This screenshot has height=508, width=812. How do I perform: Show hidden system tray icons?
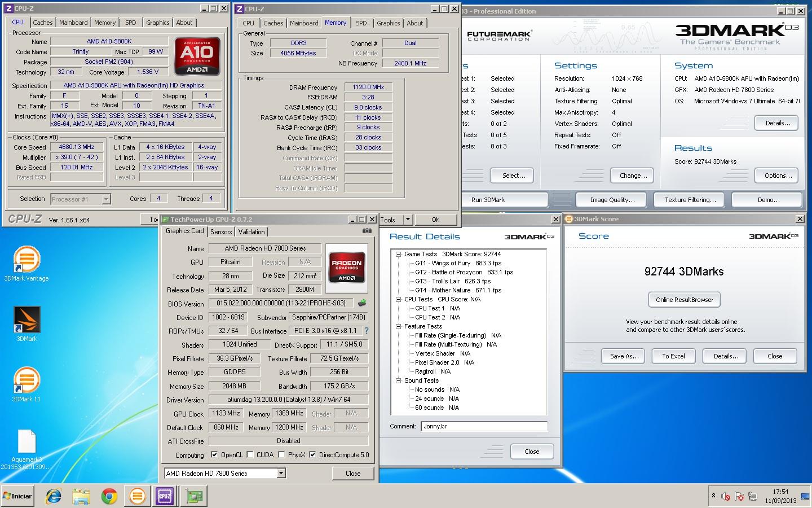tap(713, 496)
